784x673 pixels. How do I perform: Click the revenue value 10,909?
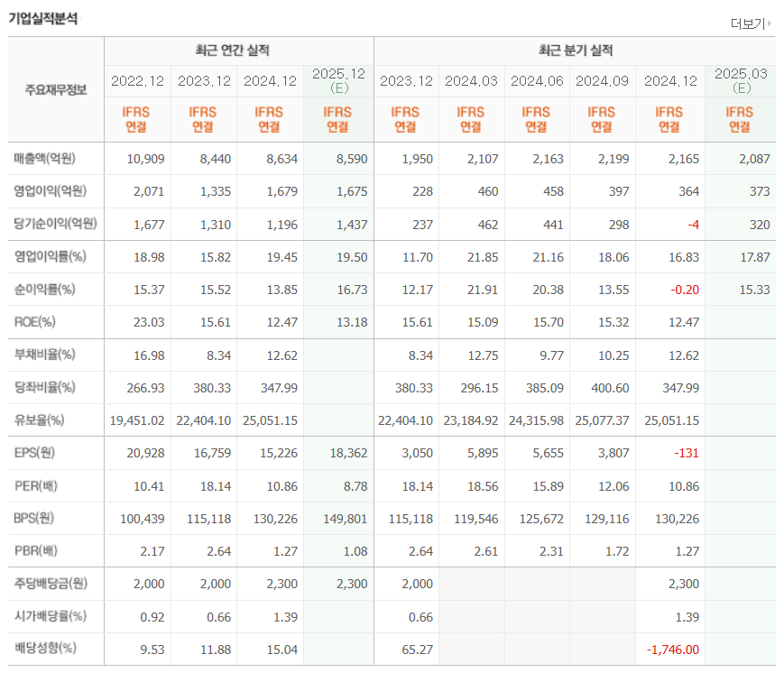(145, 159)
